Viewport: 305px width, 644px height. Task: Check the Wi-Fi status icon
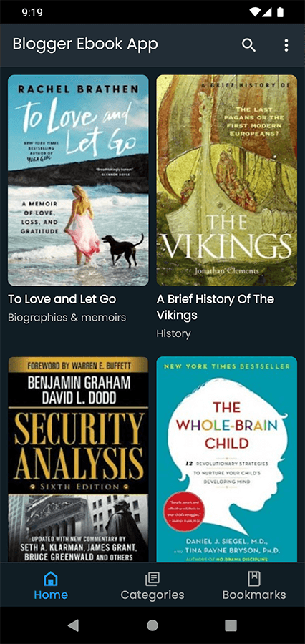point(254,12)
